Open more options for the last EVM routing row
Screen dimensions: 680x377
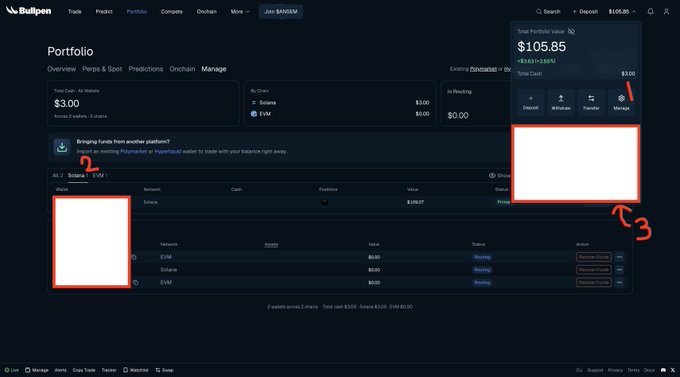point(619,282)
